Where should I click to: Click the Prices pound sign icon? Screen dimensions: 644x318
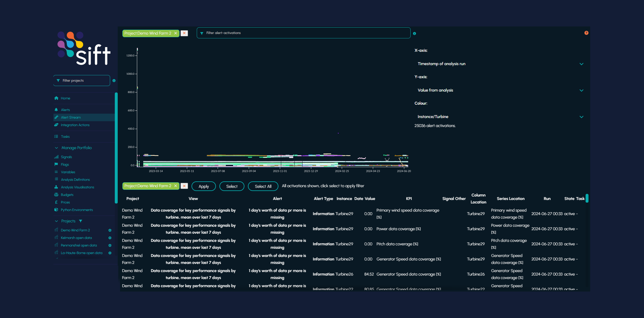pyautogui.click(x=56, y=202)
